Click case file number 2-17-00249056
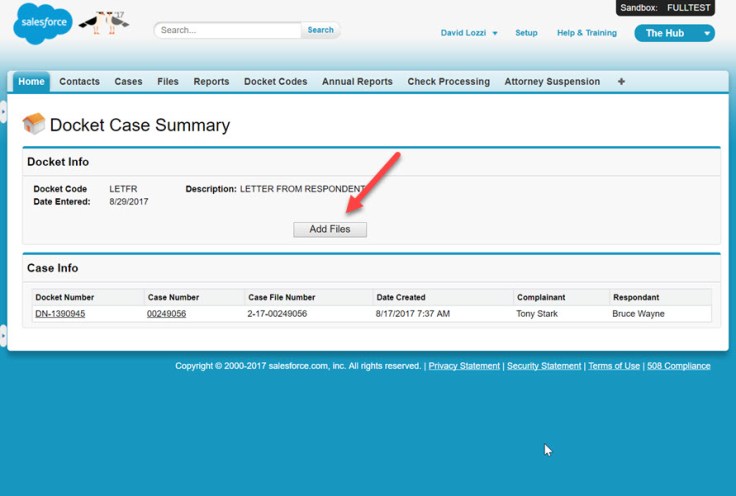 tap(277, 313)
